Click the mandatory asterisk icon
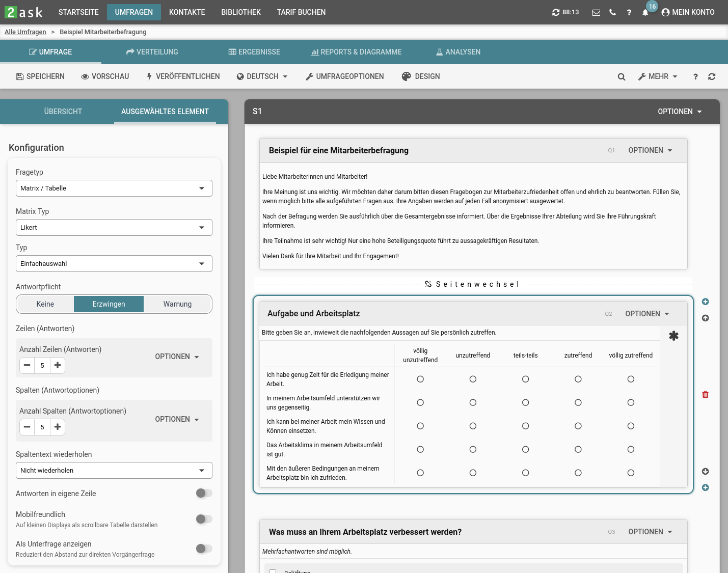Image resolution: width=728 pixels, height=573 pixels. click(x=673, y=336)
